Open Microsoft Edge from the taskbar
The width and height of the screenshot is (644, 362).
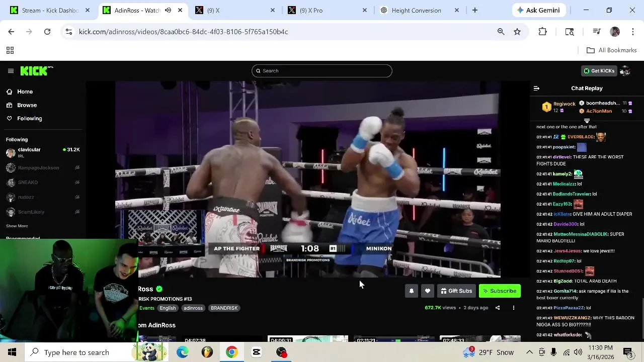click(182, 352)
